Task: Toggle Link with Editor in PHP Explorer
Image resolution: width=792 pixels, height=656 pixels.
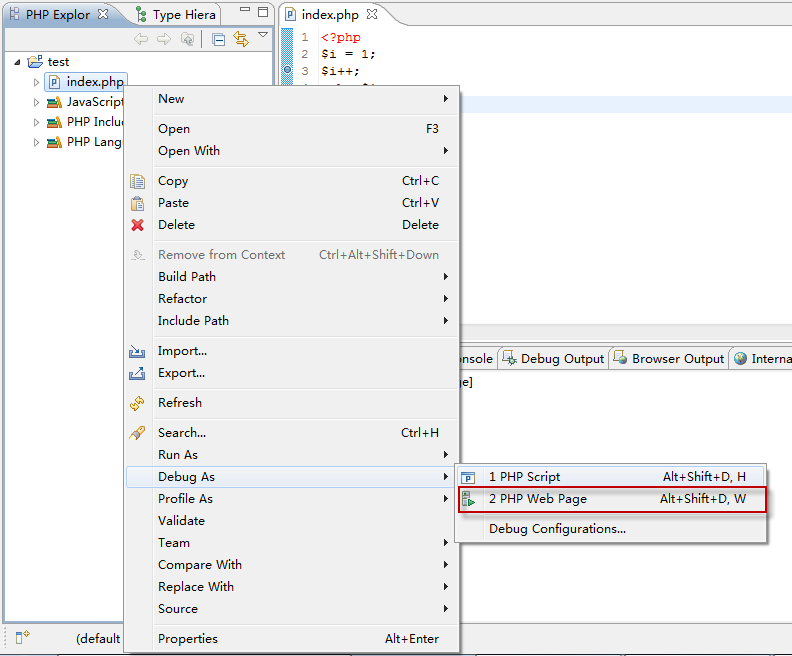Action: click(241, 39)
